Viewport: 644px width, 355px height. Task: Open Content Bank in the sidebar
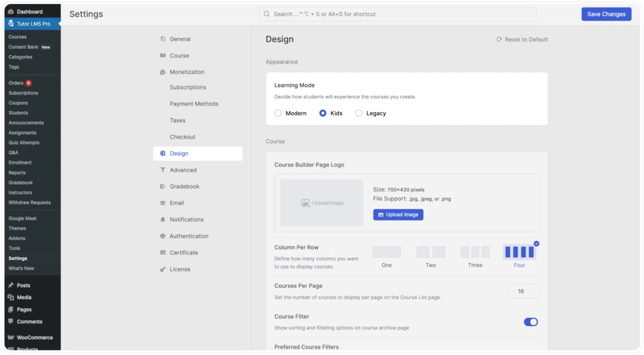[23, 47]
